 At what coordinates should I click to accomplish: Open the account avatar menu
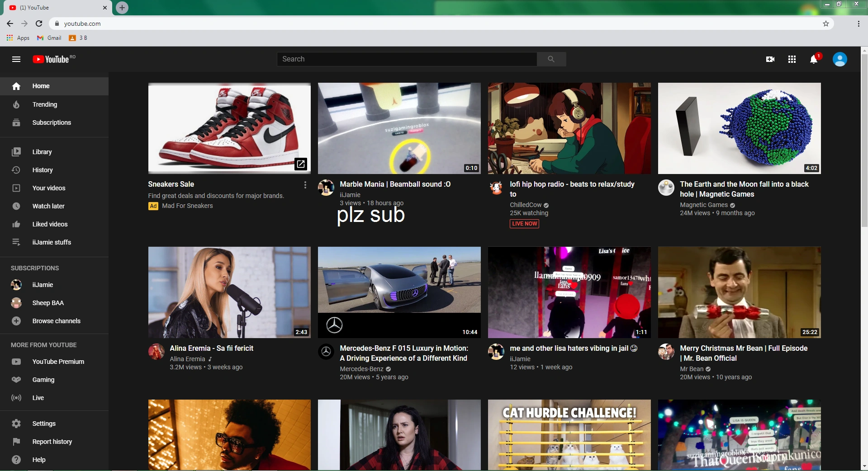[840, 59]
